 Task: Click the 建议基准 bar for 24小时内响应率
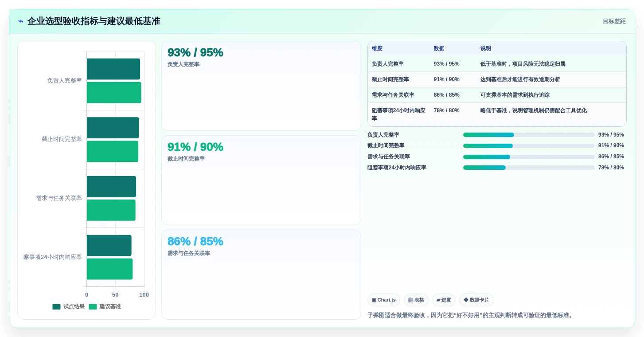pos(109,269)
